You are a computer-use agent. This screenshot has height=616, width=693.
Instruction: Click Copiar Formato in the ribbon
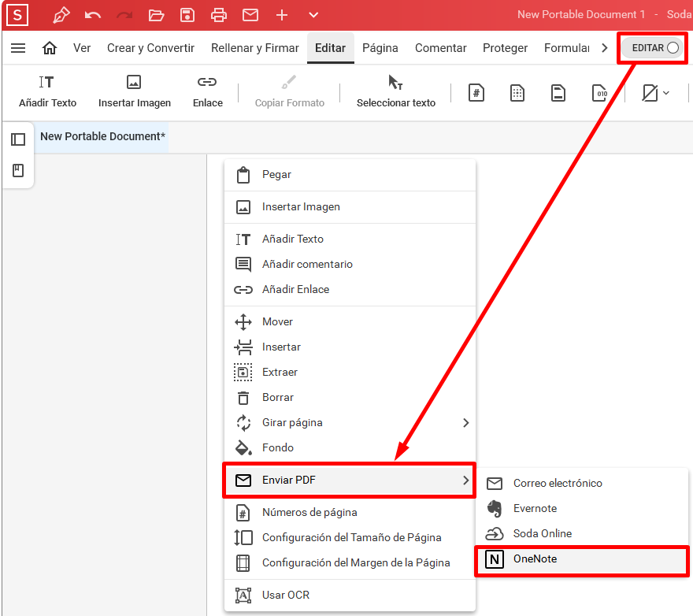coord(290,92)
